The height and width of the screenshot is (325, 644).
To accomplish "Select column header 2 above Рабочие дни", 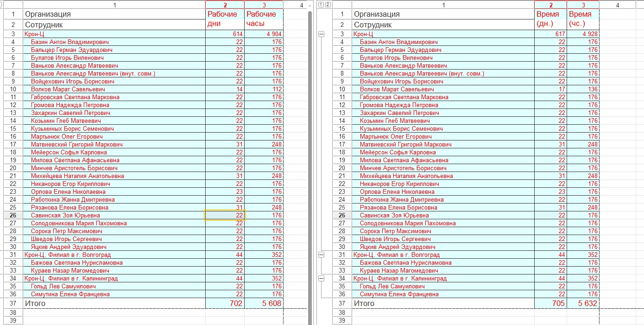I will coord(225,5).
